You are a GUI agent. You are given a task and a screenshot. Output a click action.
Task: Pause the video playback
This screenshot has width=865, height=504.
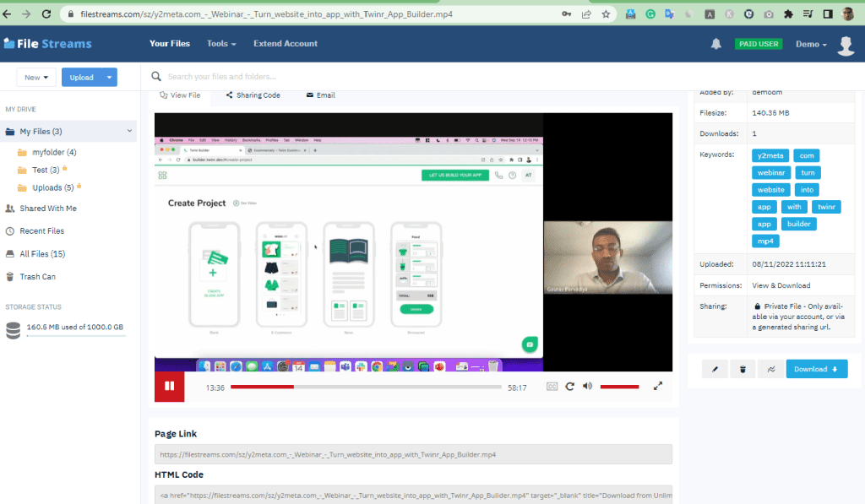[169, 387]
